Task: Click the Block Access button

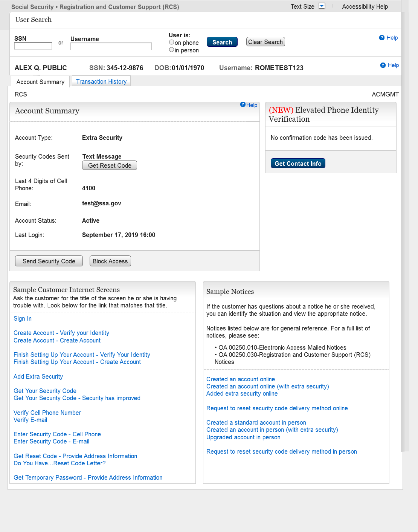Action: tap(110, 261)
